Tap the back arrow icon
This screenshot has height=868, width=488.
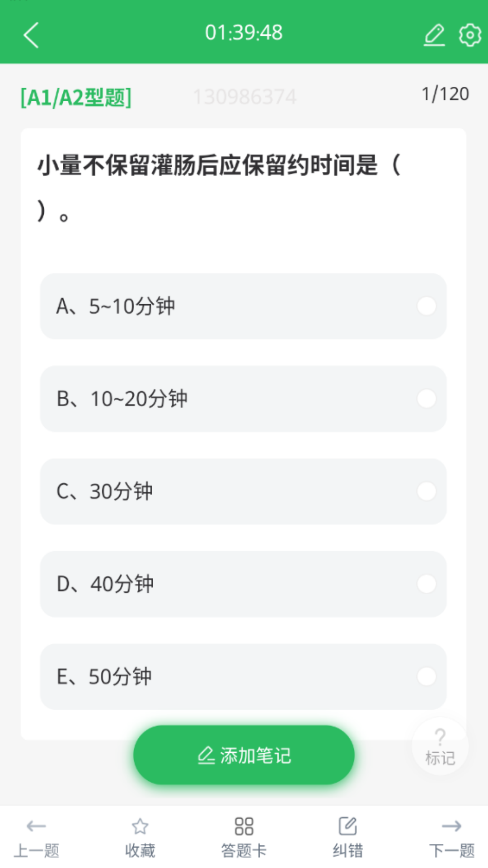31,35
